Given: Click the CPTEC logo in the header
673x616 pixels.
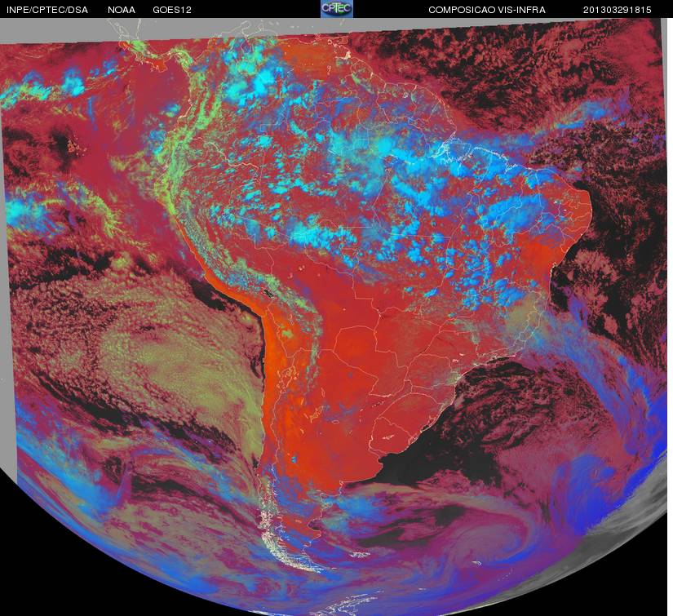Looking at the screenshot, I should [337, 9].
